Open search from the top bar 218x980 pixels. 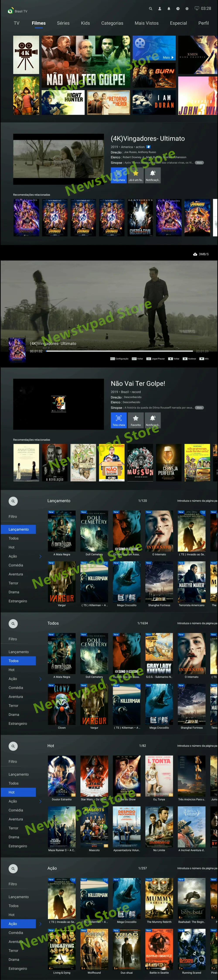point(151,8)
